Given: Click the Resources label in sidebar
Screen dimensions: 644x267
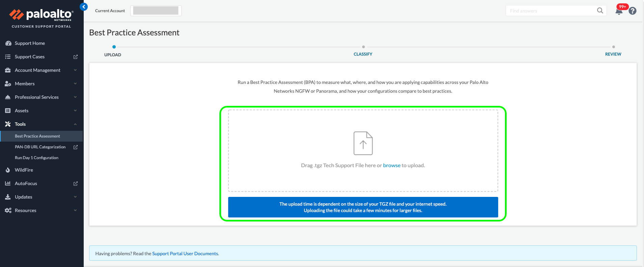Looking at the screenshot, I should [x=25, y=210].
